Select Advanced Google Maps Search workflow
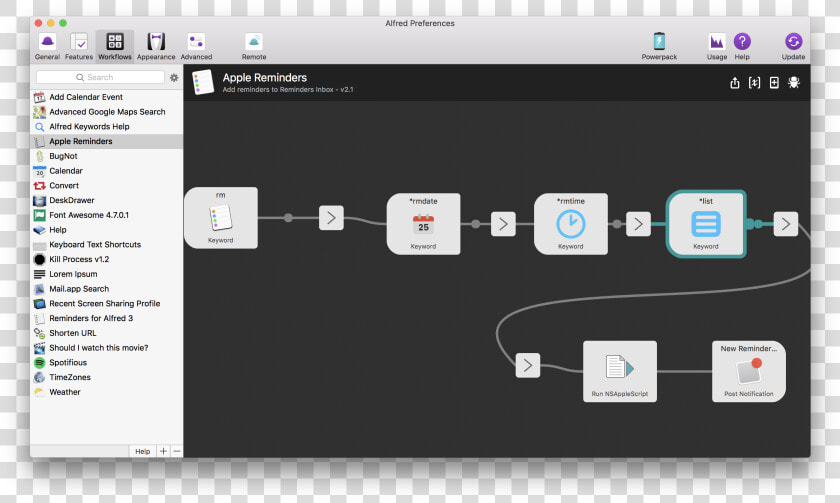The height and width of the screenshot is (503, 840). (107, 112)
